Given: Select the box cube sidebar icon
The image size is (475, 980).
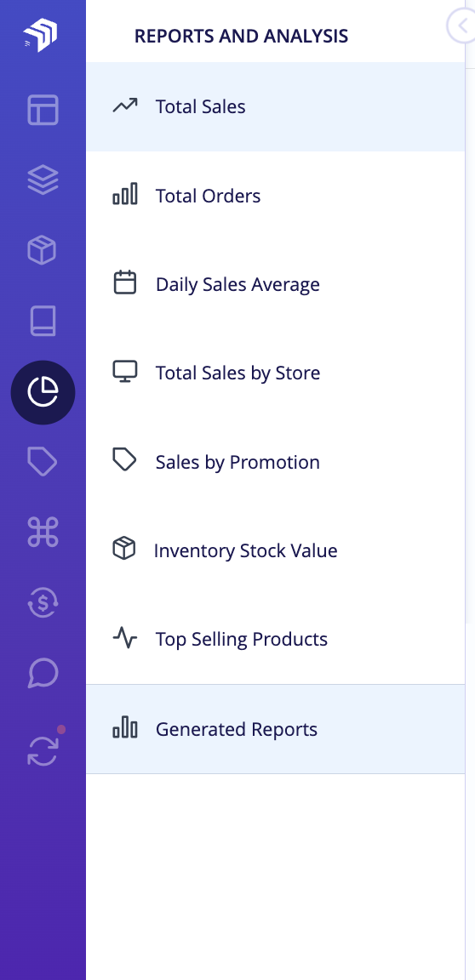Looking at the screenshot, I should tap(42, 251).
